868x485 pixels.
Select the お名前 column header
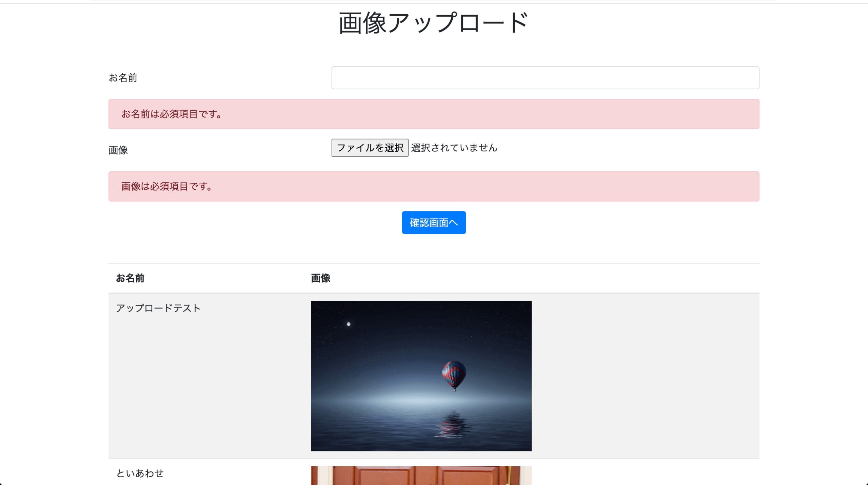pos(130,278)
